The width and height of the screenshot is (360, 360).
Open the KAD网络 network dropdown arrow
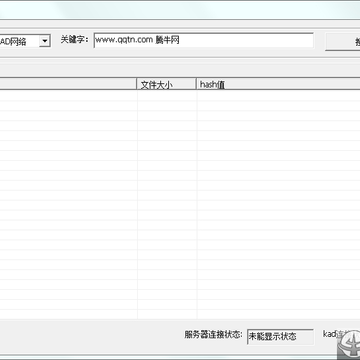45,41
